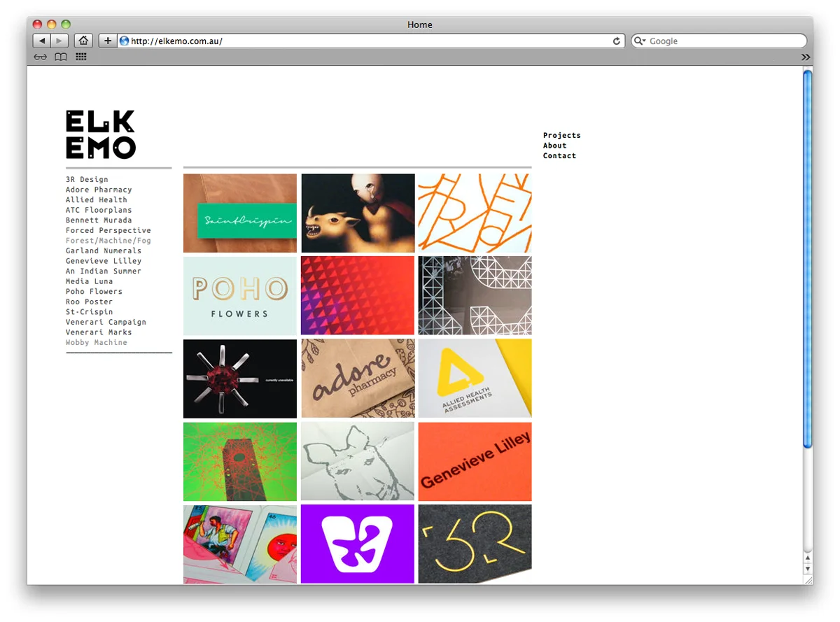Image resolution: width=840 pixels, height=622 pixels.
Task: Open the Top Sites grid icon
Action: 81,57
